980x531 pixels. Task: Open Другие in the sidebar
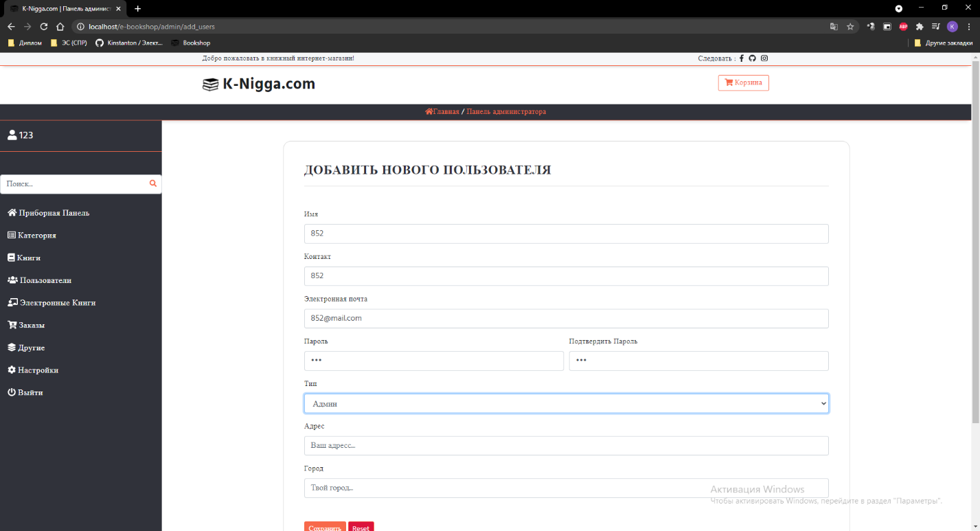click(26, 348)
